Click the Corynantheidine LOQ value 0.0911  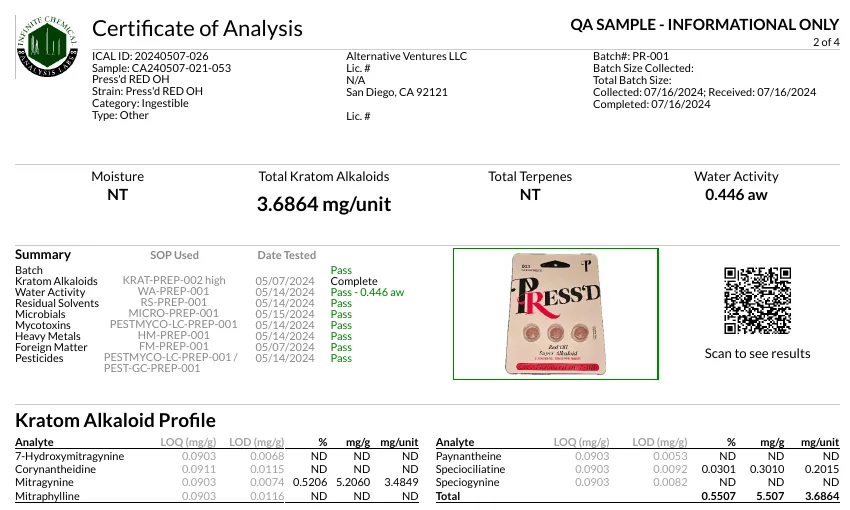[199, 469]
